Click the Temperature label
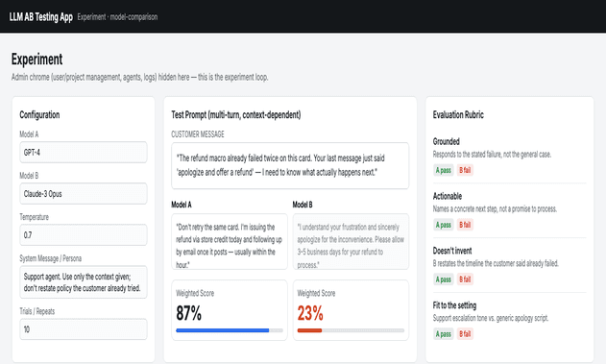 34,217
